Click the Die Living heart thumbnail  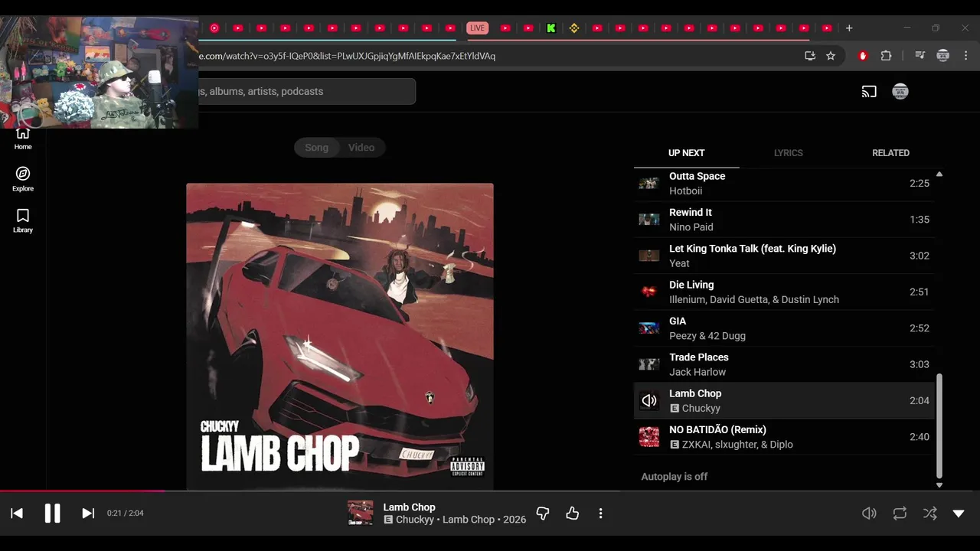649,292
